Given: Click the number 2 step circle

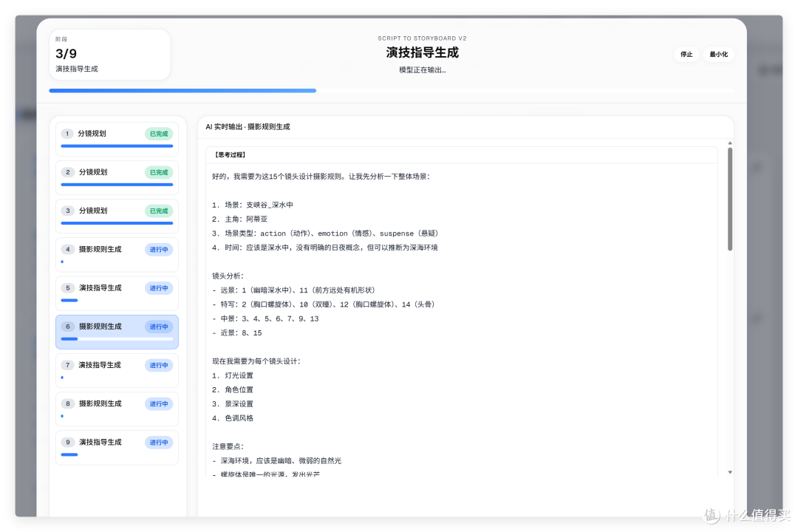Looking at the screenshot, I should point(67,172).
